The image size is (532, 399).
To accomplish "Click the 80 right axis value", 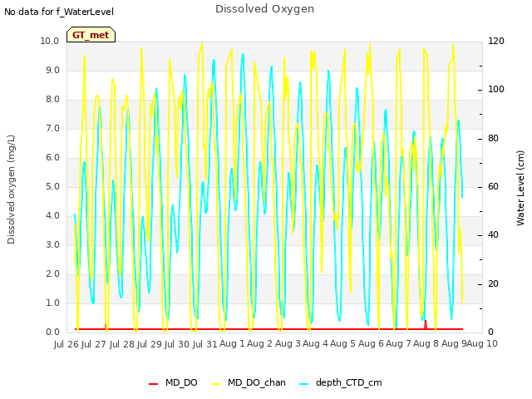I will [493, 139].
